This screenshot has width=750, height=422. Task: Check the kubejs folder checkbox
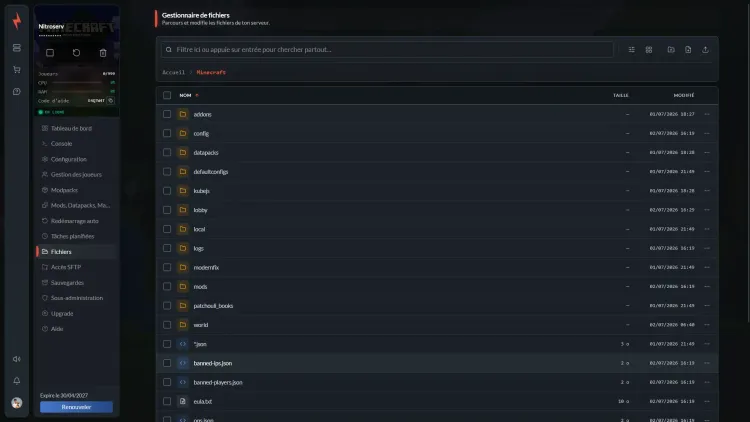click(x=167, y=191)
